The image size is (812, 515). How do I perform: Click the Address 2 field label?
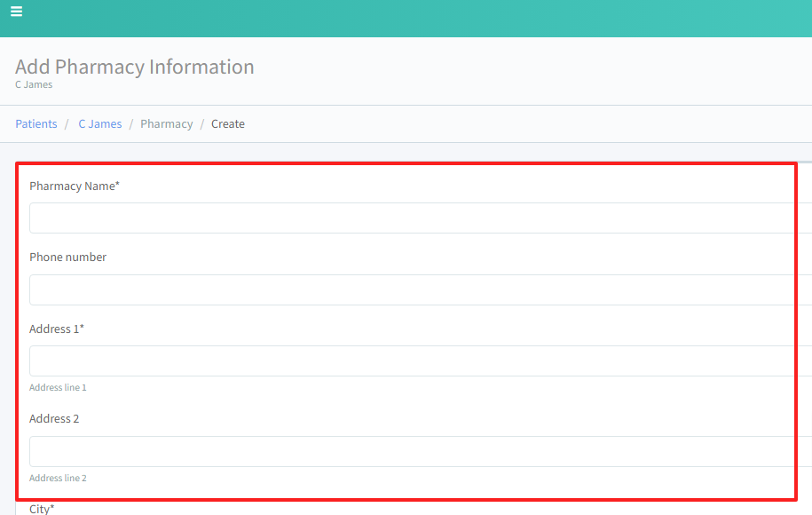pyautogui.click(x=54, y=419)
